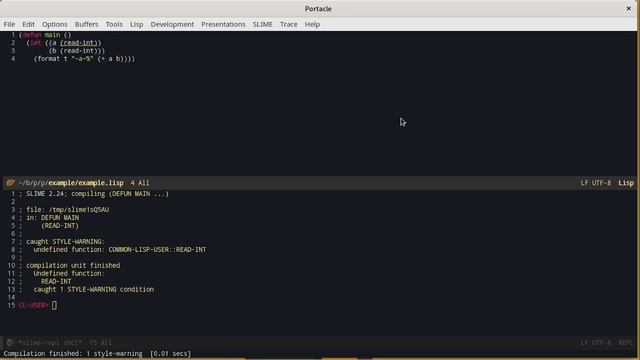Screen dimensions: 640x360
Task: Click (read-int) on editor line 3
Action: [x=79, y=51]
